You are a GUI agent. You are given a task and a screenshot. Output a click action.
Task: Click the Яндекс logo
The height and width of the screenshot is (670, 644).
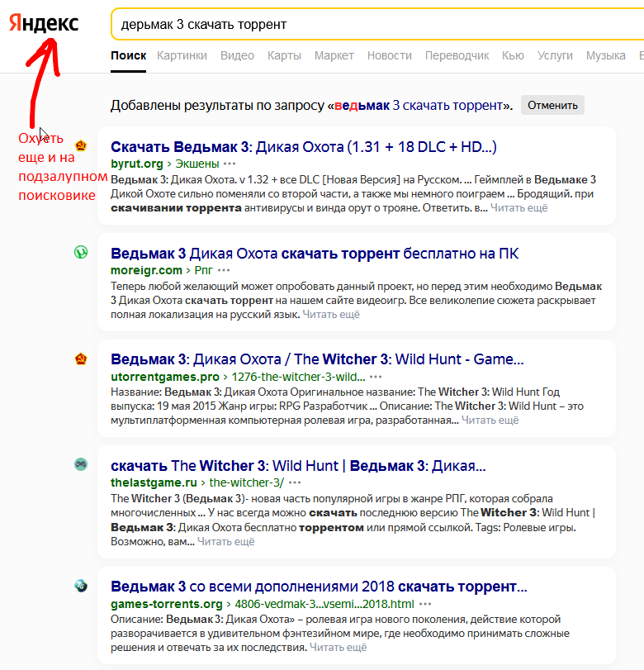44,23
